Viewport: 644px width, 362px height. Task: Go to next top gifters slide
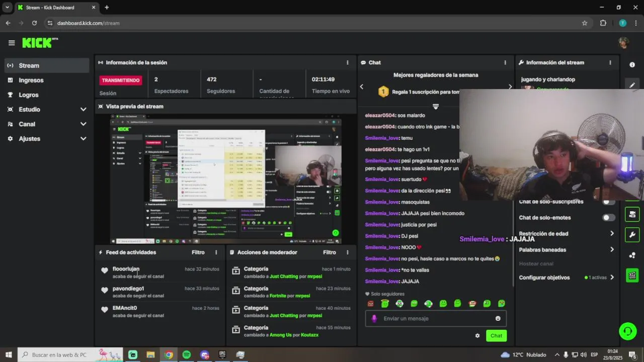click(510, 87)
